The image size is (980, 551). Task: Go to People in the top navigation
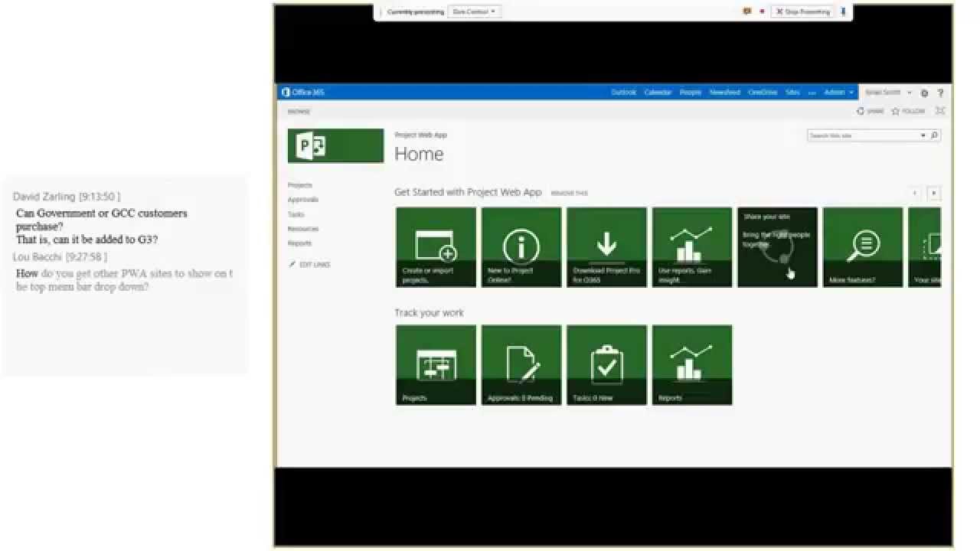691,93
